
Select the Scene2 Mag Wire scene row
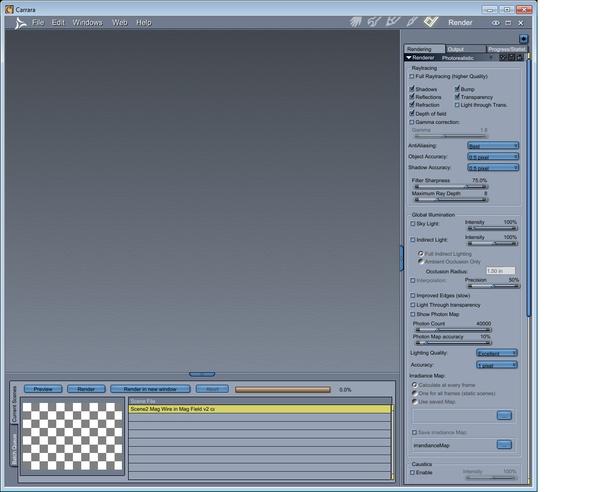[260, 409]
